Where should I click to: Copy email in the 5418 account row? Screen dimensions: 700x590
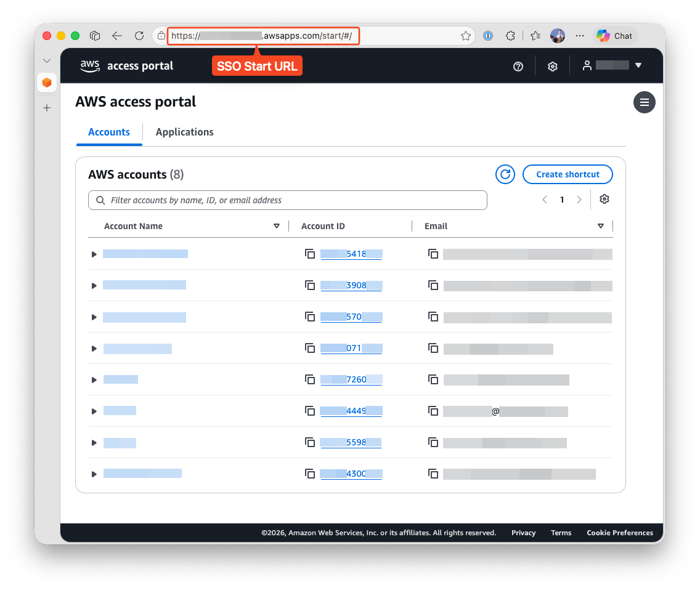pos(433,254)
